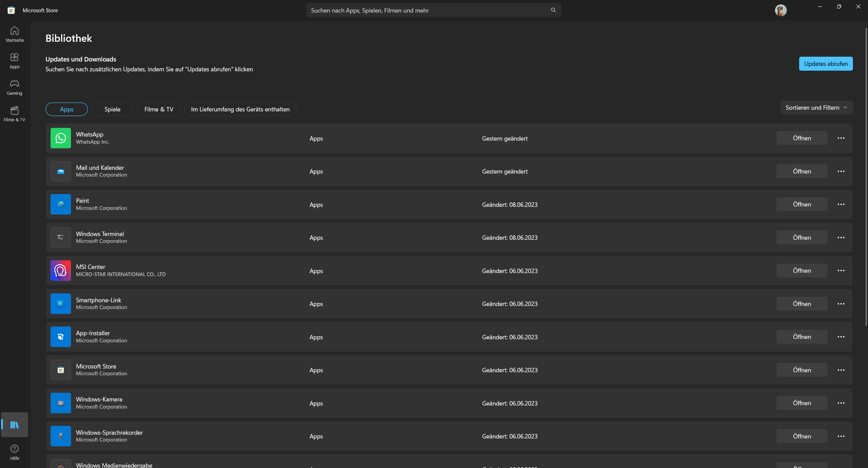Click the Updates abrufen button
This screenshot has height=468, width=868.
[x=826, y=64]
